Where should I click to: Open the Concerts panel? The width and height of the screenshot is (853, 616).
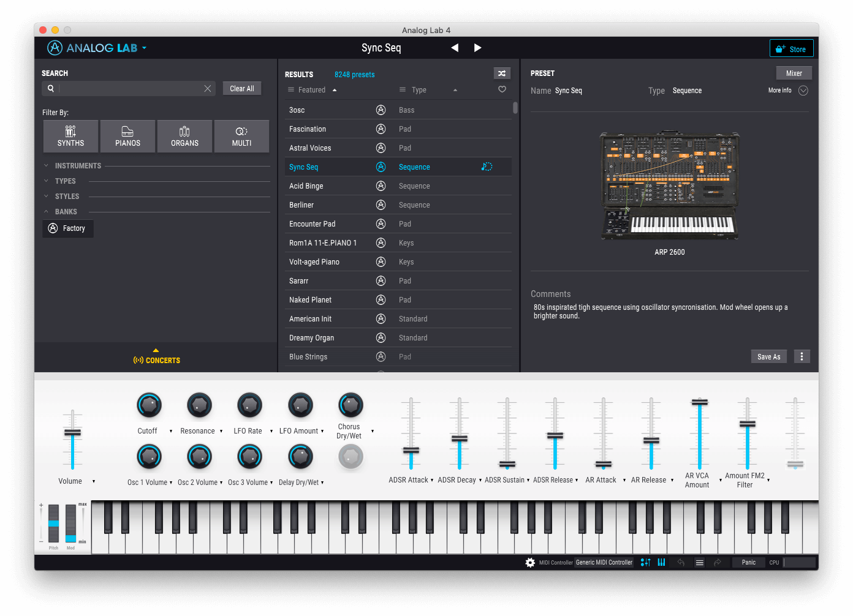point(156,360)
